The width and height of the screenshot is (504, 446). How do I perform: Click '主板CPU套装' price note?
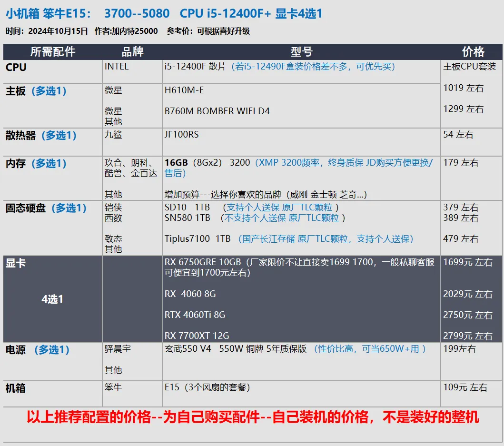(469, 67)
